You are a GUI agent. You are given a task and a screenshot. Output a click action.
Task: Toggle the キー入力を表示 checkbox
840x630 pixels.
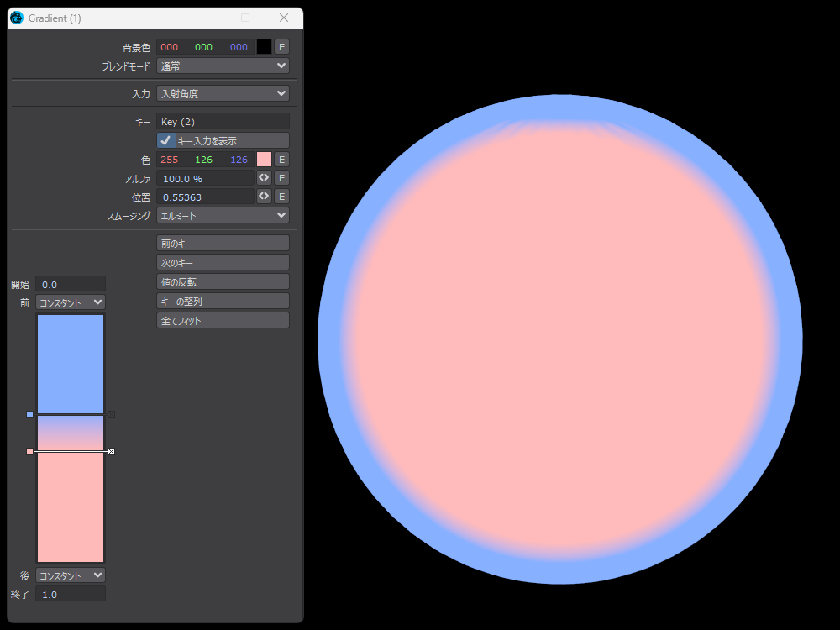166,141
